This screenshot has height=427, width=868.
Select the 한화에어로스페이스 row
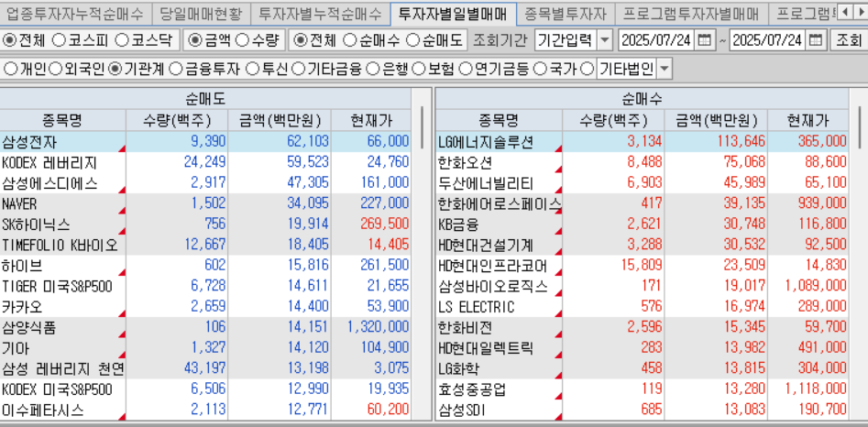point(643,203)
